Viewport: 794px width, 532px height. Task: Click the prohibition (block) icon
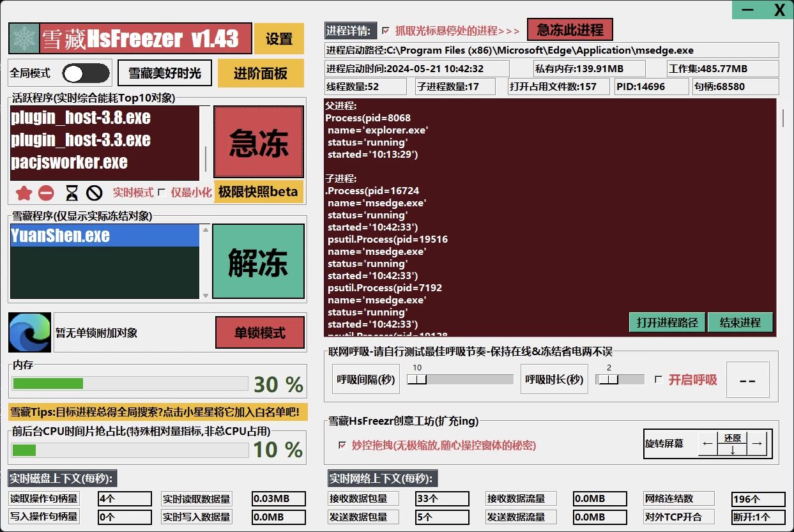tap(93, 192)
